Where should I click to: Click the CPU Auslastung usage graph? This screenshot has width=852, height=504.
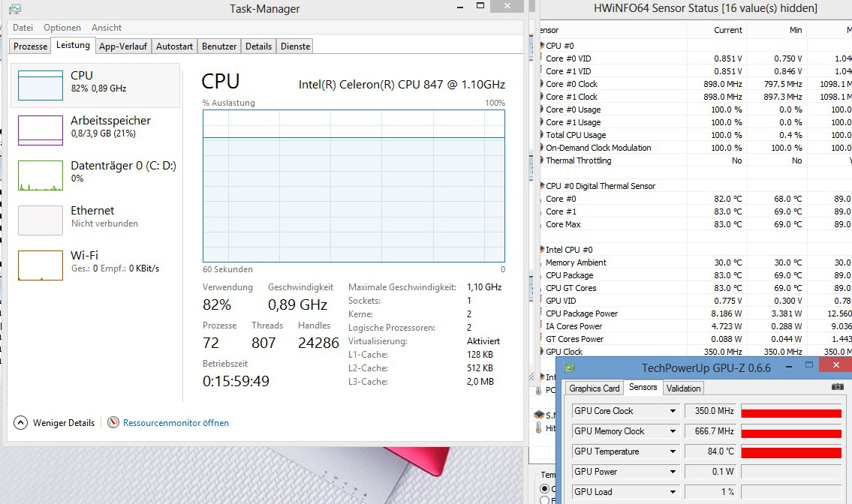(x=354, y=186)
